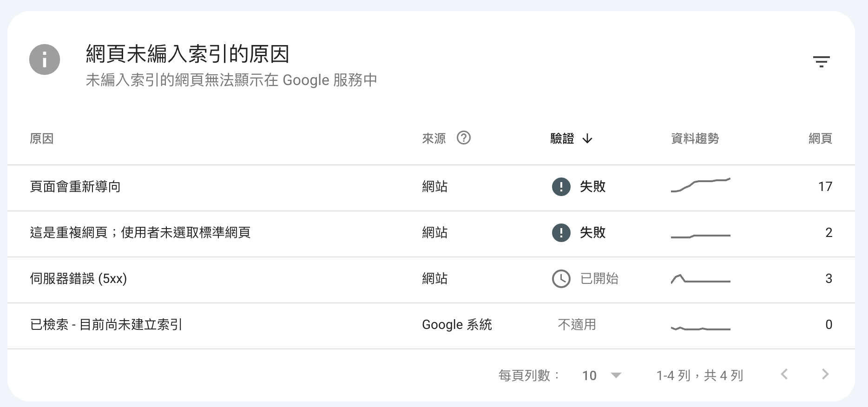Click the failed status icon for 這是重複網頁

click(561, 233)
